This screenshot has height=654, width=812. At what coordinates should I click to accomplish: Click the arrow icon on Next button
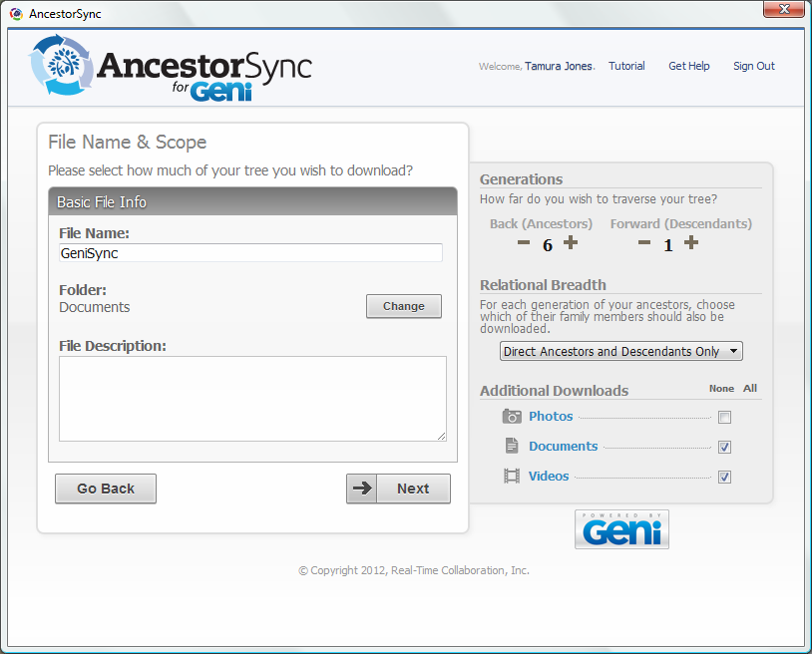click(362, 488)
